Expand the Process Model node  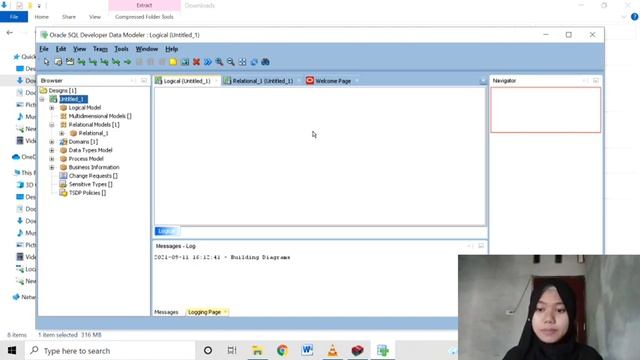tap(52, 159)
